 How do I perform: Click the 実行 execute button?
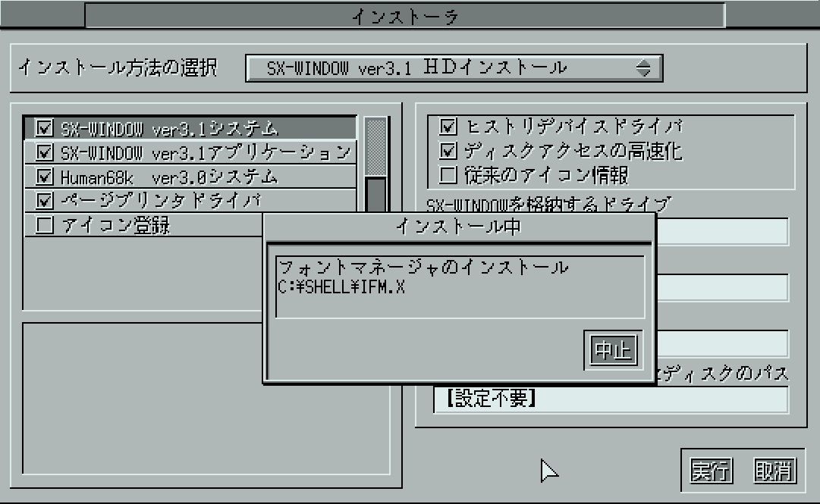[x=711, y=471]
